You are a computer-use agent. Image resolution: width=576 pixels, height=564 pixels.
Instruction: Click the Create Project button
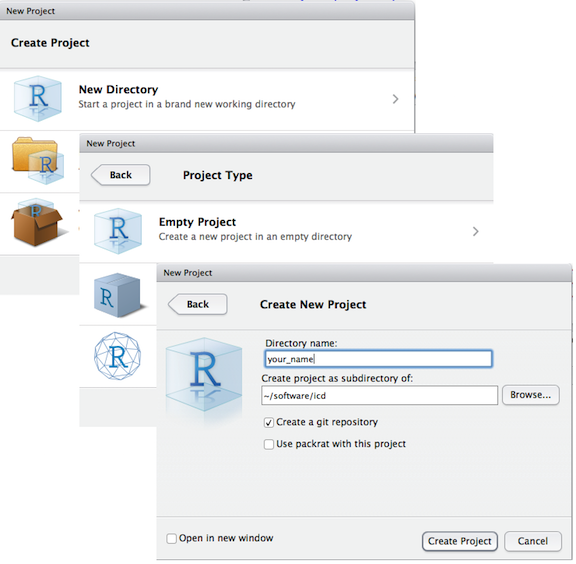460,541
